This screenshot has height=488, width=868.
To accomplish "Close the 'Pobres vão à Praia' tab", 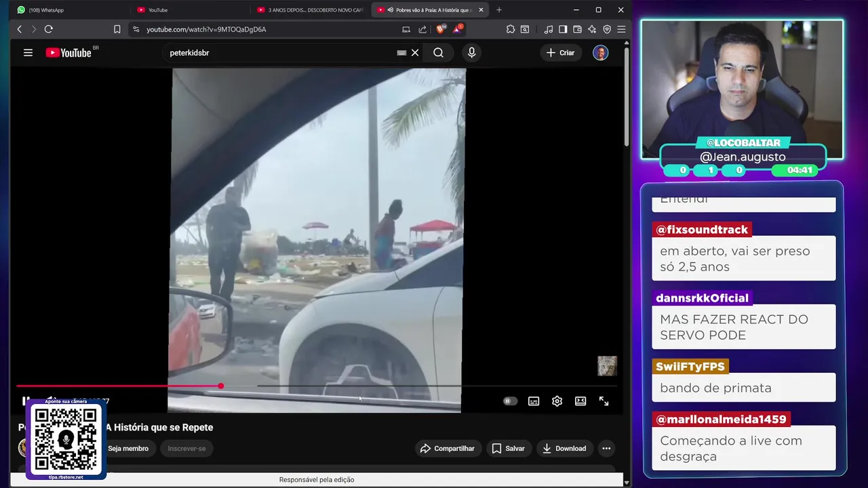I will tap(481, 9).
